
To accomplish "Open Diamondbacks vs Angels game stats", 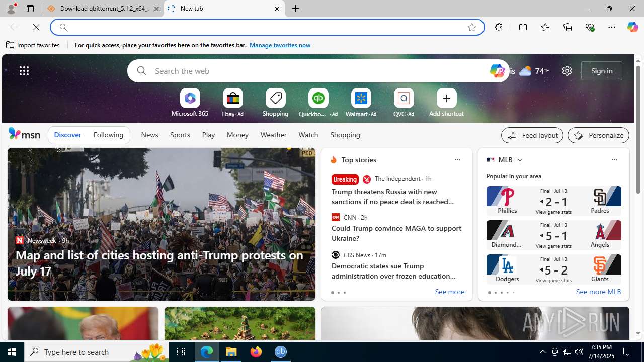I will (x=553, y=234).
